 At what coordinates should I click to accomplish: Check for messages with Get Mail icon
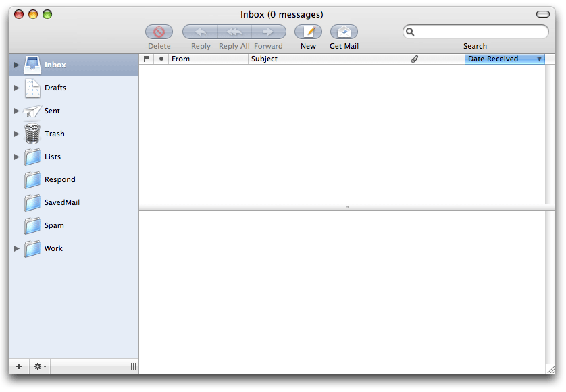tap(344, 32)
